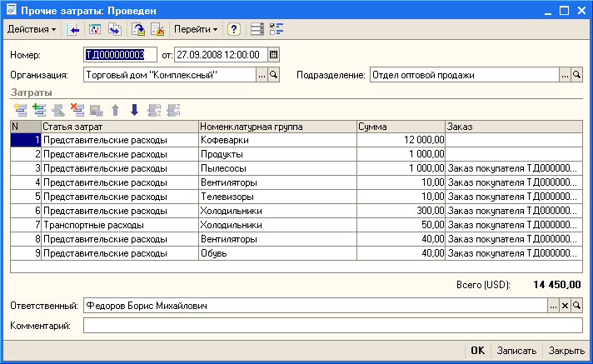Click the Комментарий input field
593x364 pixels.
coord(333,326)
